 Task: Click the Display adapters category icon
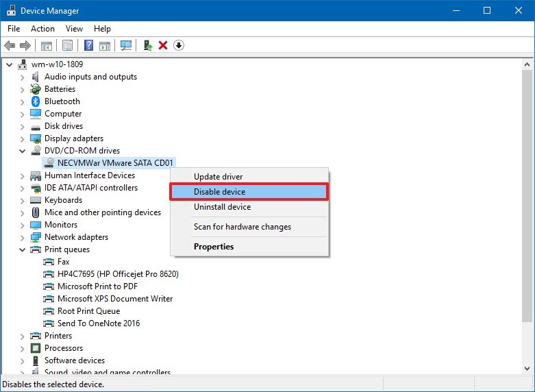(x=36, y=138)
